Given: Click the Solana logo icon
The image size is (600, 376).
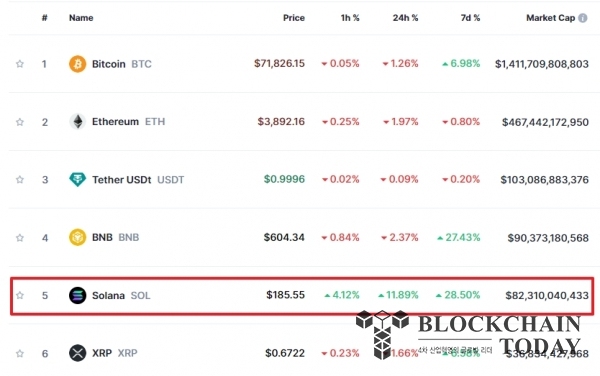Looking at the screenshot, I should tap(77, 295).
